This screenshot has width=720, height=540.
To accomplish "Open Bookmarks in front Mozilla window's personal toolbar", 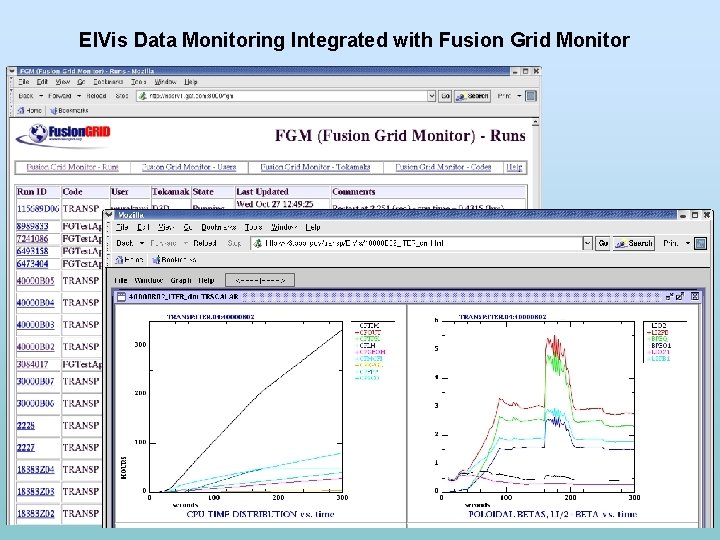I will point(174,259).
